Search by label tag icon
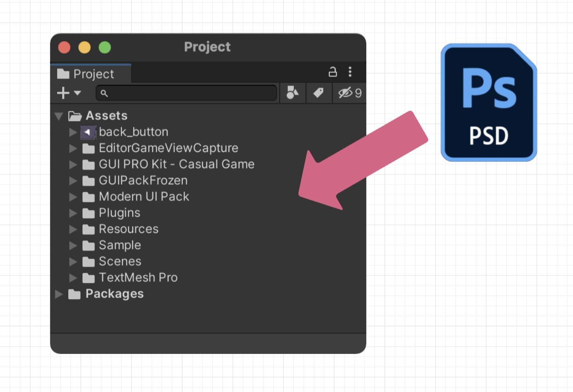Image resolution: width=573 pixels, height=392 pixels. click(x=318, y=93)
